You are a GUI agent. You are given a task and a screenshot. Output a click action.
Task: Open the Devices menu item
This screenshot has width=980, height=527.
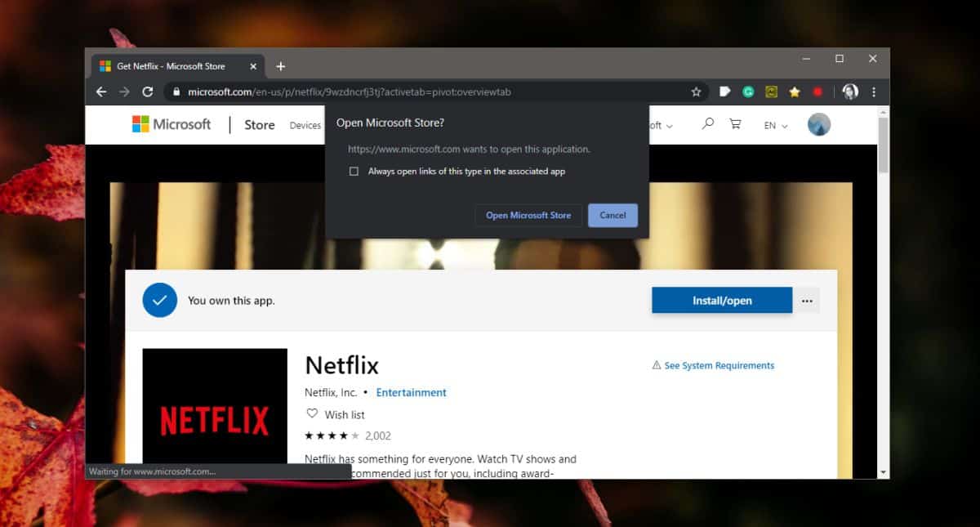click(305, 126)
